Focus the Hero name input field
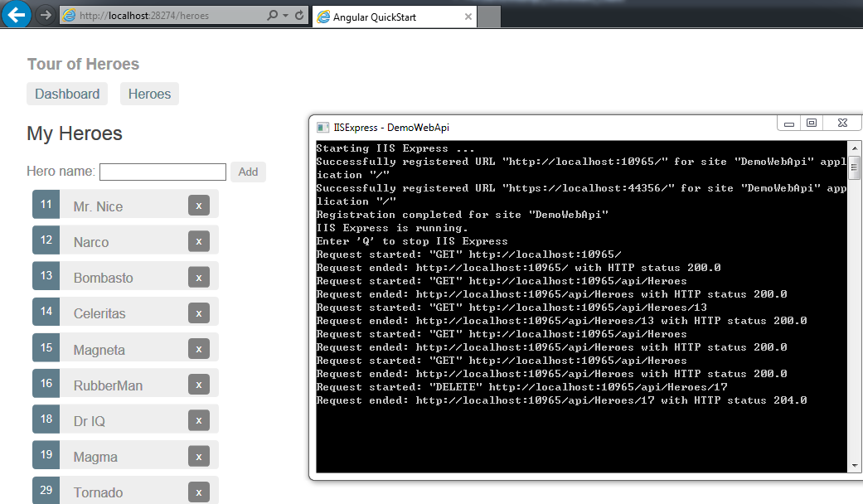863x504 pixels. 163,172
